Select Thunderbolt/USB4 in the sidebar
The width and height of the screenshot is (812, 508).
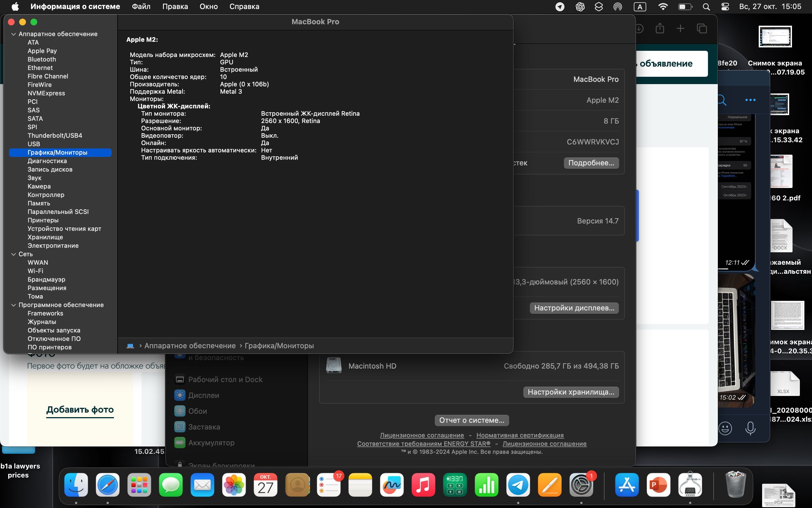55,135
